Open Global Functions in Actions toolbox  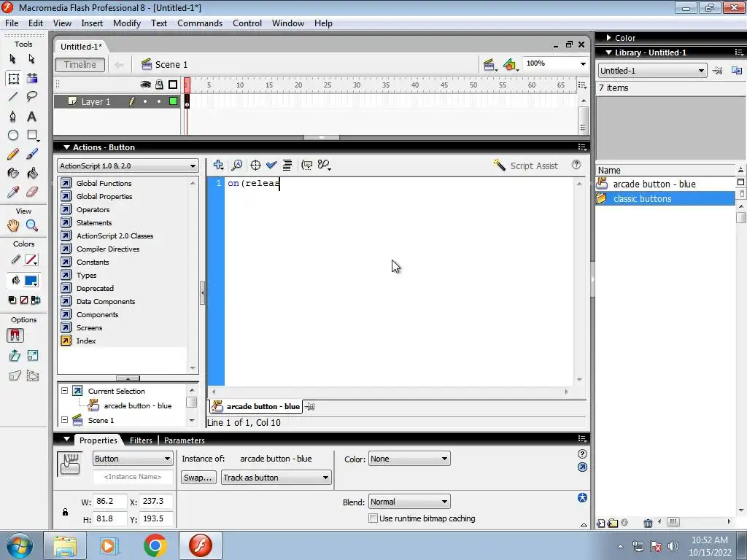104,183
